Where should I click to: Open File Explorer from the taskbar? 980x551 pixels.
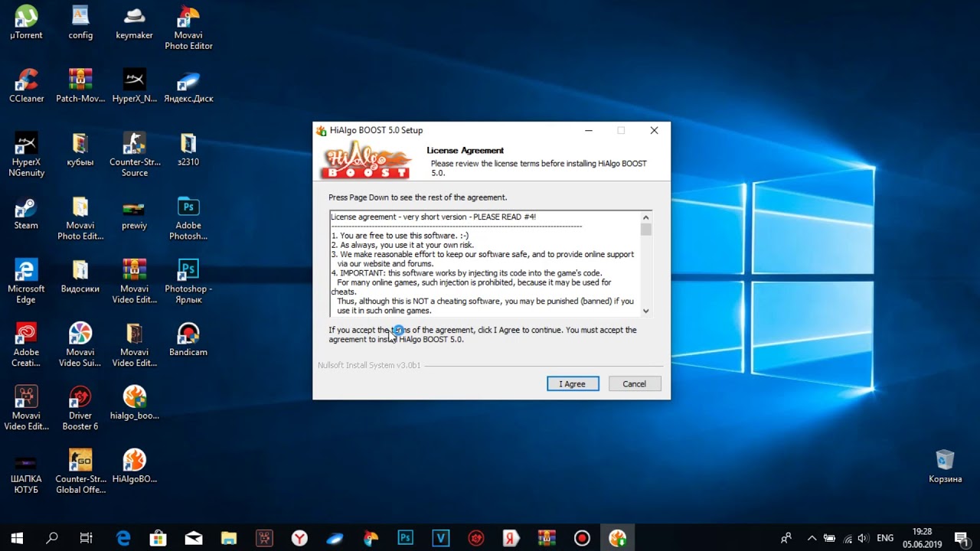[229, 538]
